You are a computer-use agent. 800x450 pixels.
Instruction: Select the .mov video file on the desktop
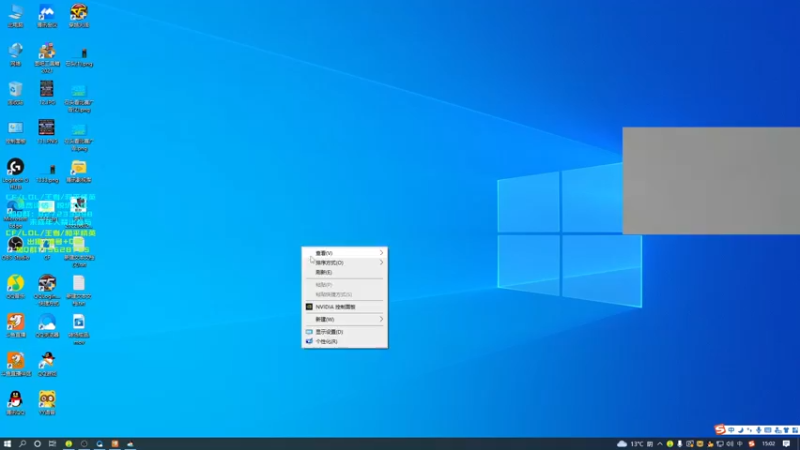click(79, 329)
